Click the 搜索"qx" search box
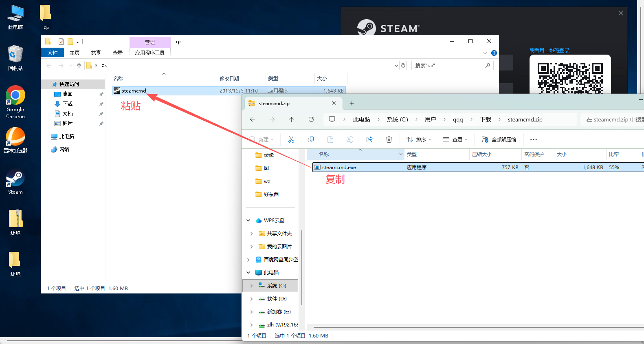 (x=448, y=66)
